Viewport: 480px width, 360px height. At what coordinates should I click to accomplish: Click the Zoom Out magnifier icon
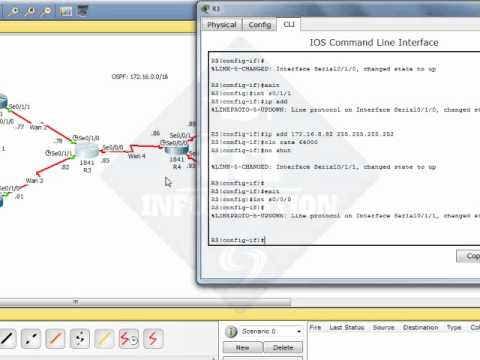[47, 11]
